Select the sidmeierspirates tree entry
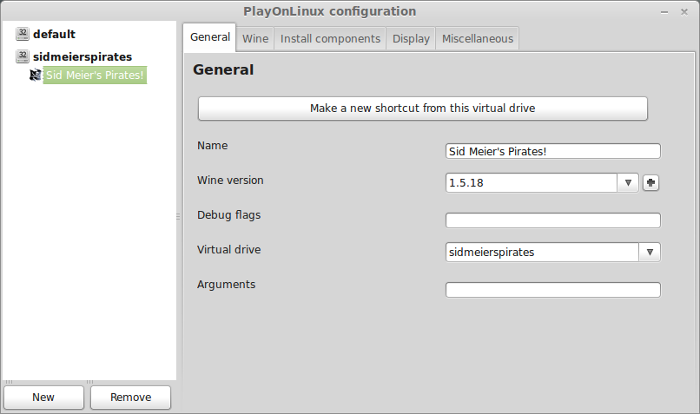700x414 pixels. (82, 57)
